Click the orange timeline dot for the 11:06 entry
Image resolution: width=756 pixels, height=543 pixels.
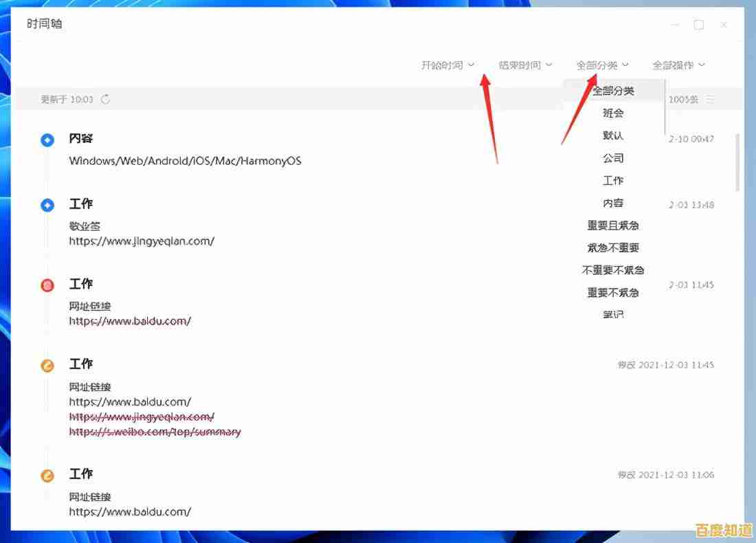(47, 475)
